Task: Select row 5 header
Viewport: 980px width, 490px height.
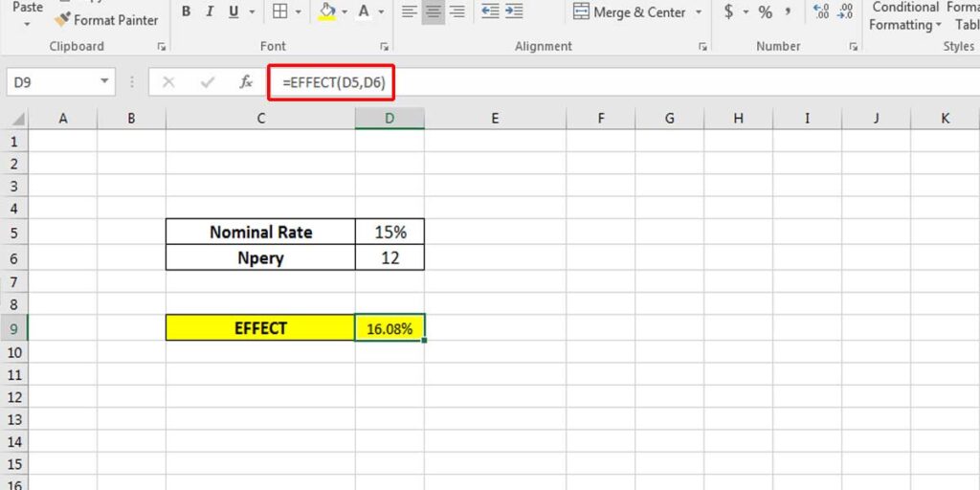Action: (x=14, y=233)
